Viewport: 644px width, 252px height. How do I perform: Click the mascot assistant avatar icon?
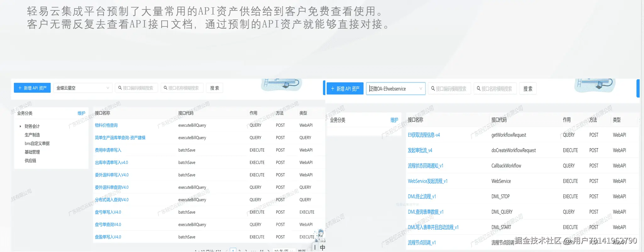[320, 235]
